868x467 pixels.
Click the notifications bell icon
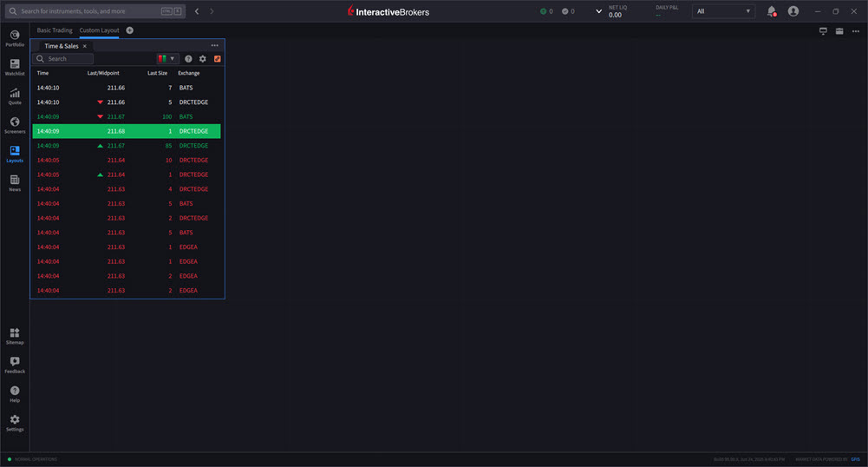pyautogui.click(x=771, y=11)
